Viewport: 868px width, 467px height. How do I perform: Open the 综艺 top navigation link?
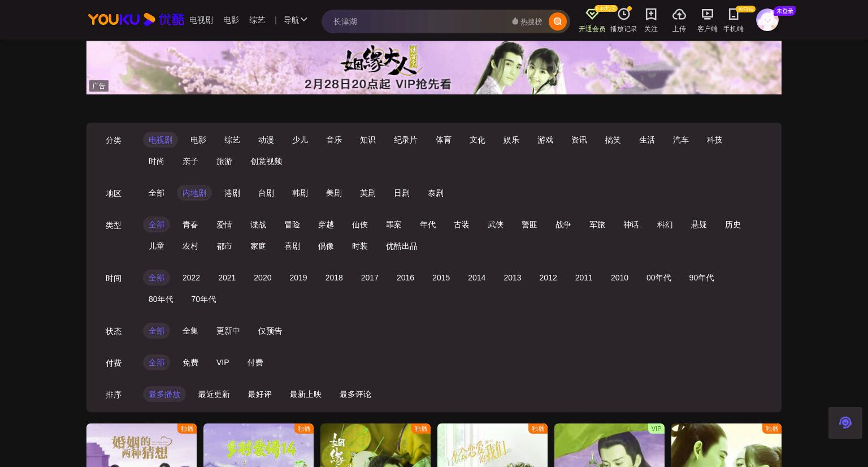(x=257, y=20)
